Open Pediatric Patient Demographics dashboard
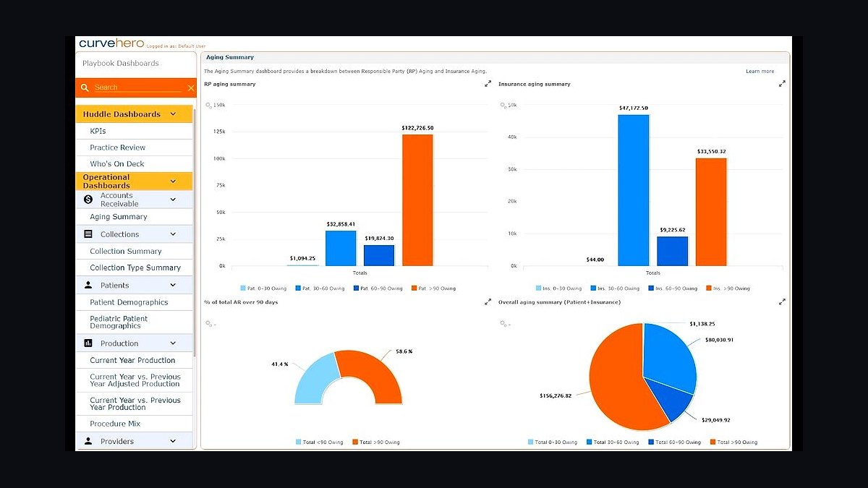 tap(135, 322)
